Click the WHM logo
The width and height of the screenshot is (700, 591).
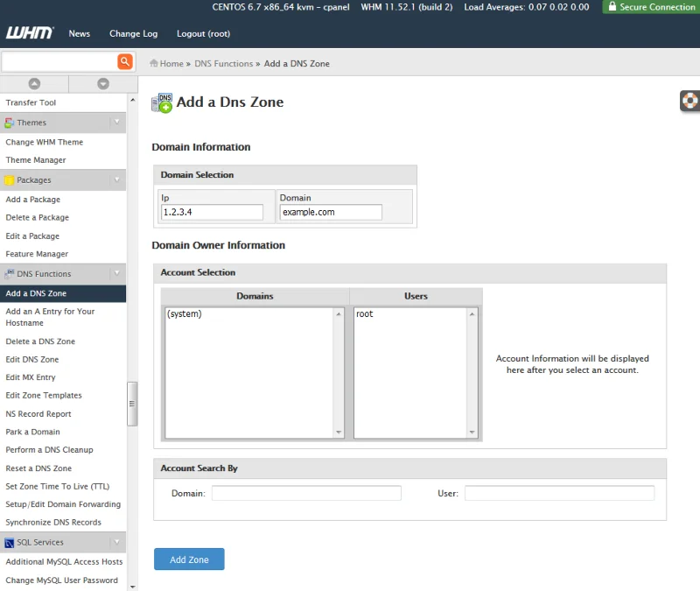click(30, 33)
